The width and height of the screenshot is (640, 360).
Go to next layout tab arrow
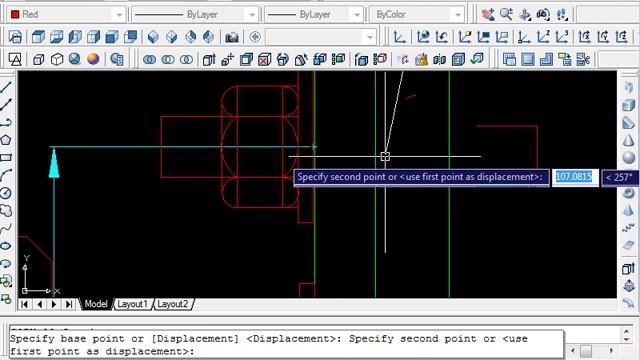[54, 304]
